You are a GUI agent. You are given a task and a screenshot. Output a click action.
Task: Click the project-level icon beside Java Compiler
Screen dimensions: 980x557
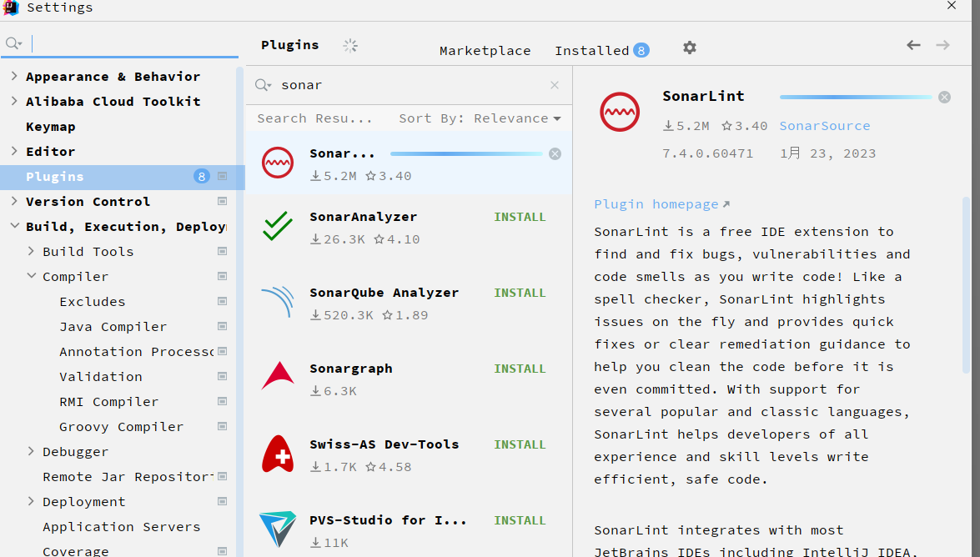[222, 326]
